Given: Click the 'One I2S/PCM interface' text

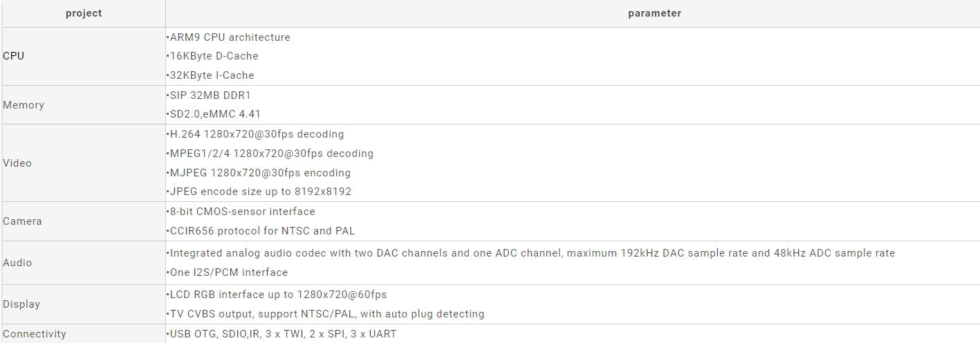Looking at the screenshot, I should pyautogui.click(x=228, y=272).
